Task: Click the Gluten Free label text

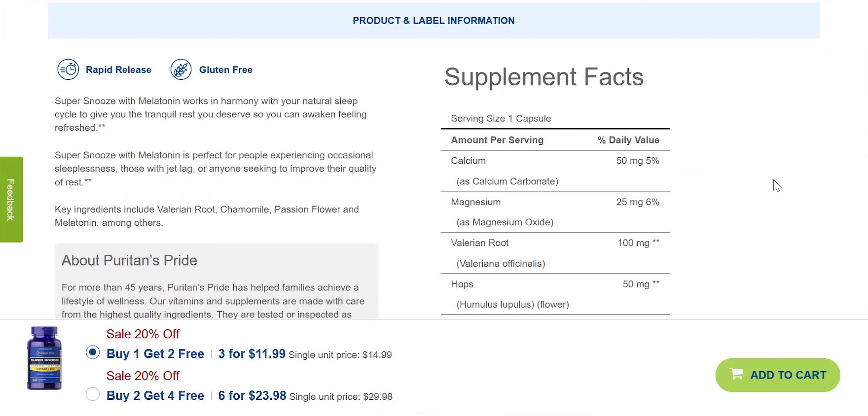Action: (x=225, y=70)
